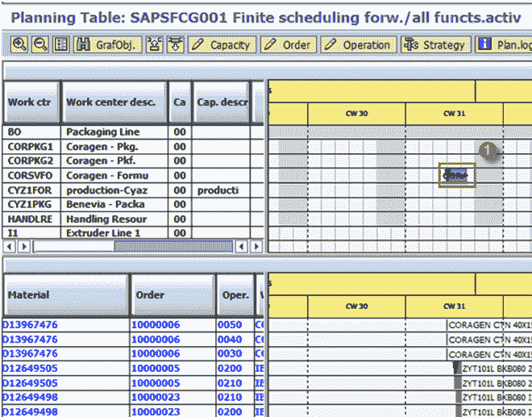Open the Capacity edit button
This screenshot has height=417, width=532.
coord(222,44)
